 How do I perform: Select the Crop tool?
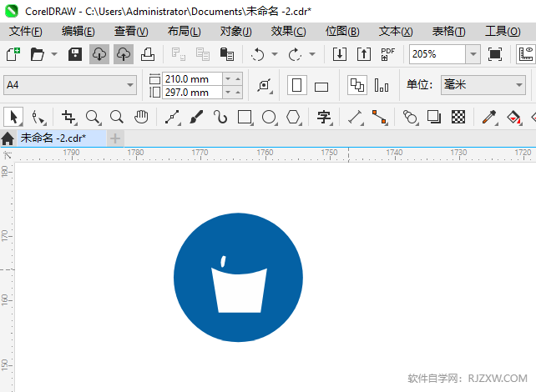coord(69,117)
